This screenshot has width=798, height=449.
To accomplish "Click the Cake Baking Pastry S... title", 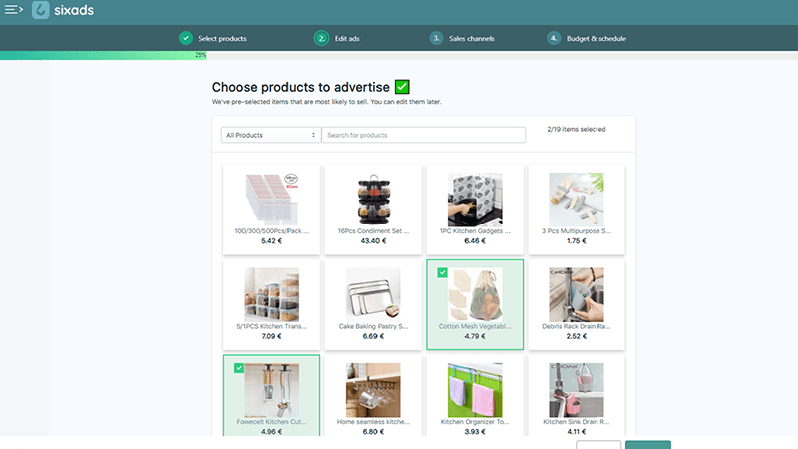I will tap(373, 326).
